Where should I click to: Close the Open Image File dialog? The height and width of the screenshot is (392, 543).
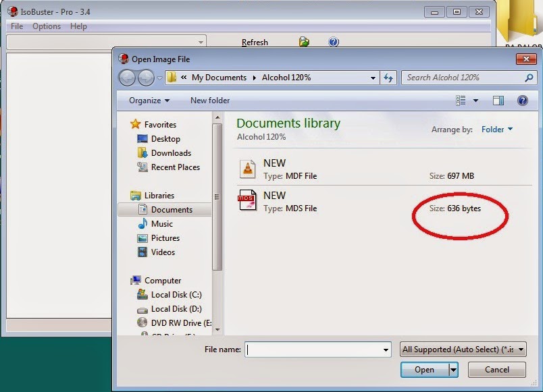coord(526,59)
